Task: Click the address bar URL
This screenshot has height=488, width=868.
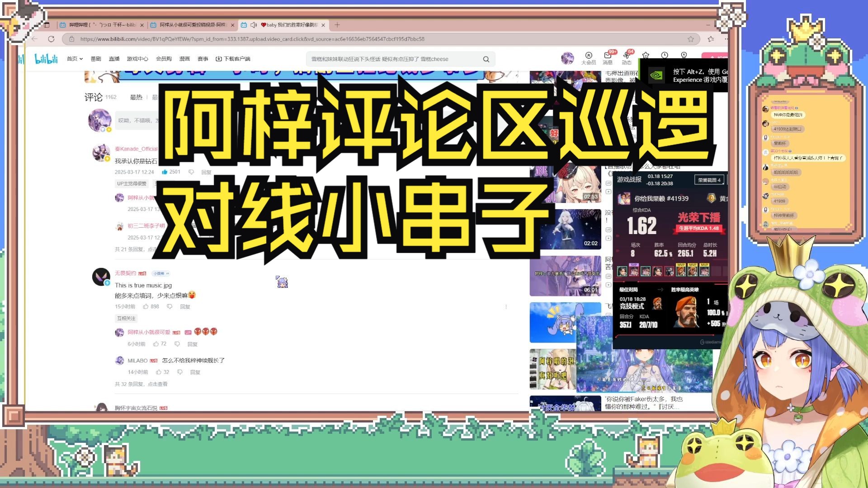Action: (x=252, y=39)
